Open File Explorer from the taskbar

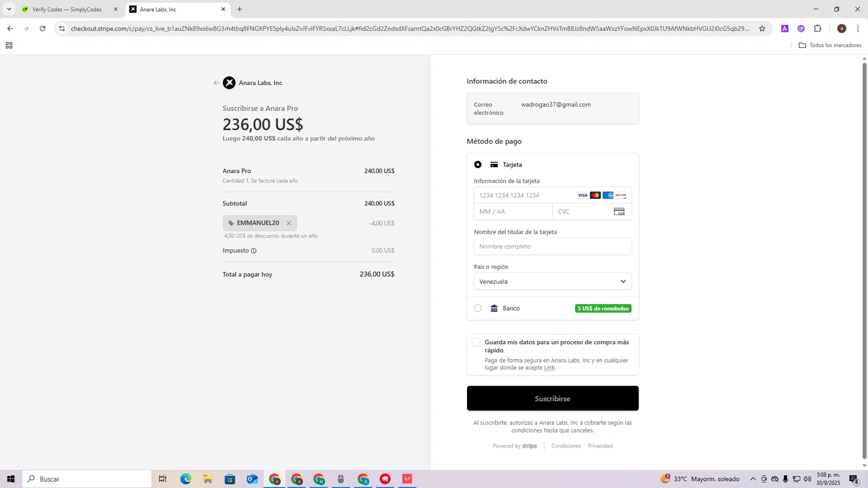click(x=208, y=479)
